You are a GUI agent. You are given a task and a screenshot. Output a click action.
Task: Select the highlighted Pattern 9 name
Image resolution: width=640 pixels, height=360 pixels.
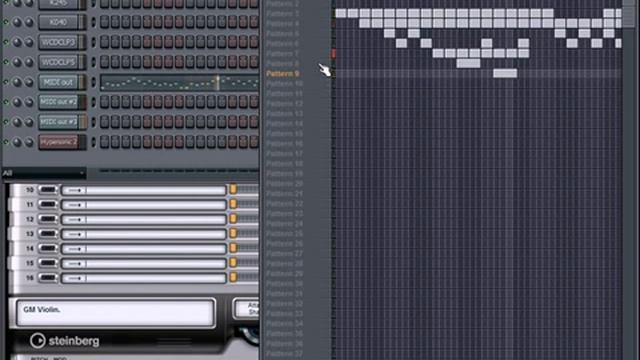(x=282, y=74)
